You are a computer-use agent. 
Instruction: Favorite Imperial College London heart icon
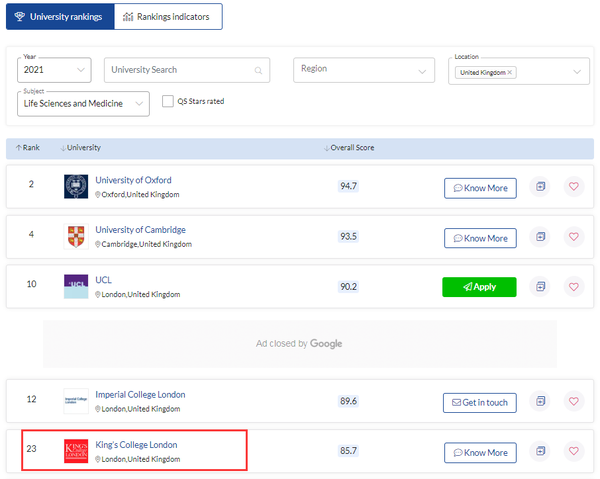[x=574, y=401]
